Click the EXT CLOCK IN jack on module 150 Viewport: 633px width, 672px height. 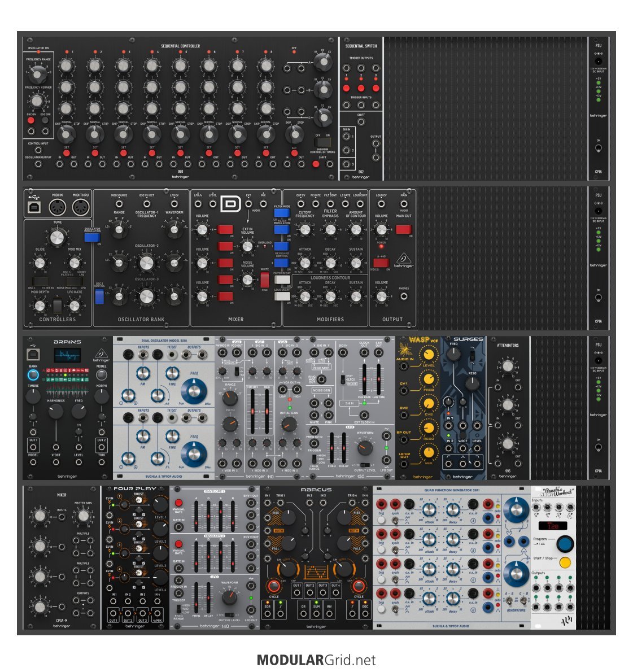[x=364, y=415]
